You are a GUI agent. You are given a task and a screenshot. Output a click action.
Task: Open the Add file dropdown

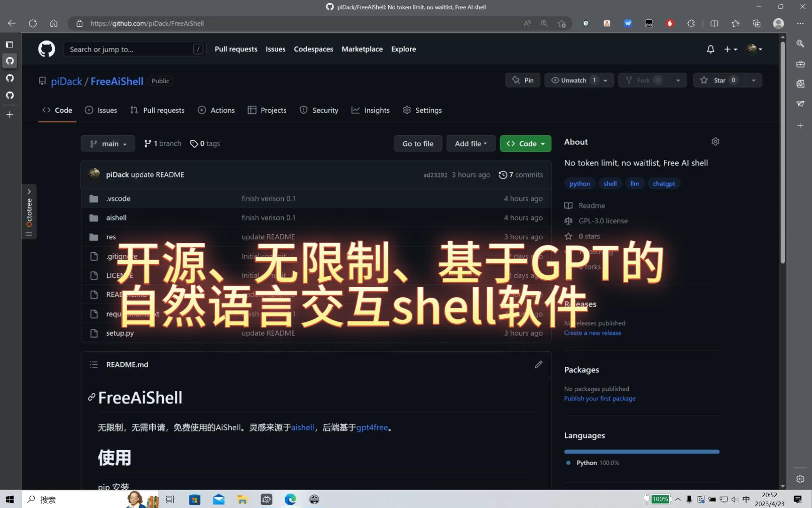tap(470, 143)
